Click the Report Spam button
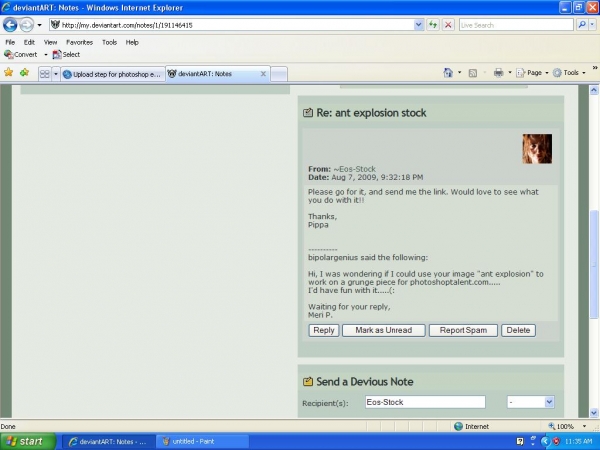This screenshot has width=600, height=450. 463,330
